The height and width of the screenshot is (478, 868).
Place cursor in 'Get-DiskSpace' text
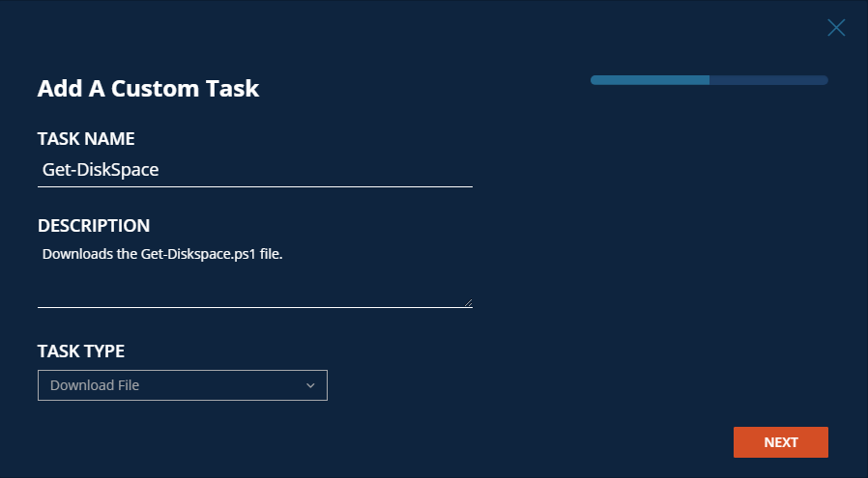coord(101,169)
